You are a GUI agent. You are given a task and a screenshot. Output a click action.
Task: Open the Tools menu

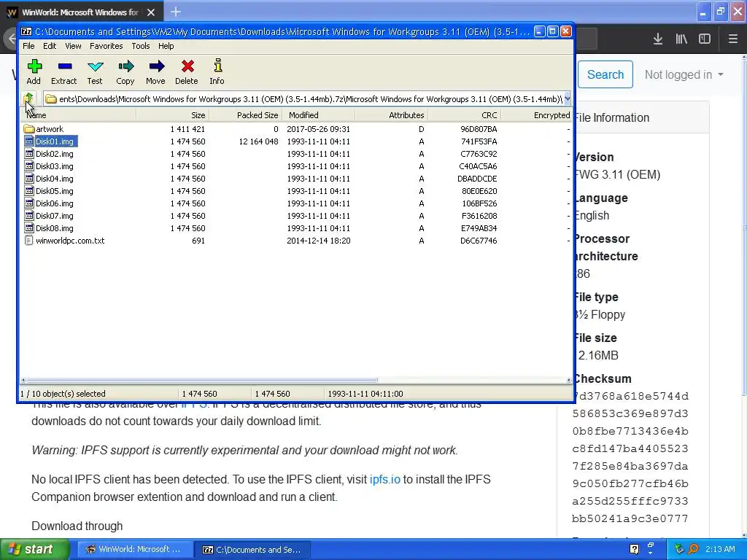pos(141,46)
